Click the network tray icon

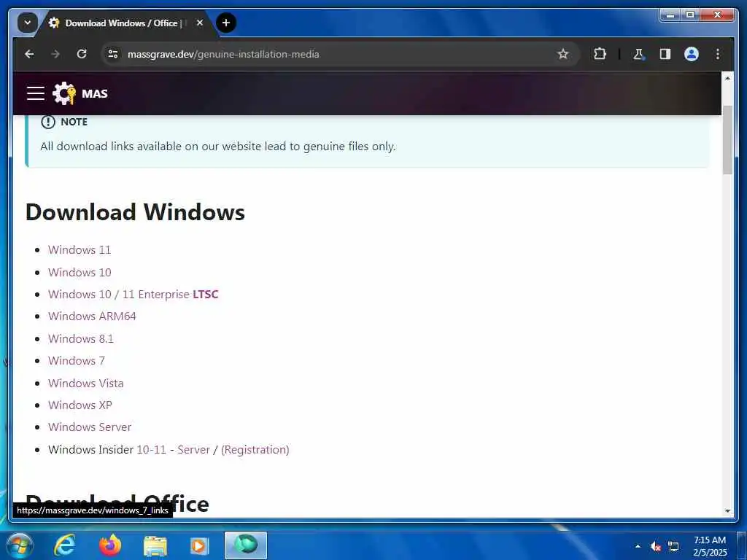[673, 546]
